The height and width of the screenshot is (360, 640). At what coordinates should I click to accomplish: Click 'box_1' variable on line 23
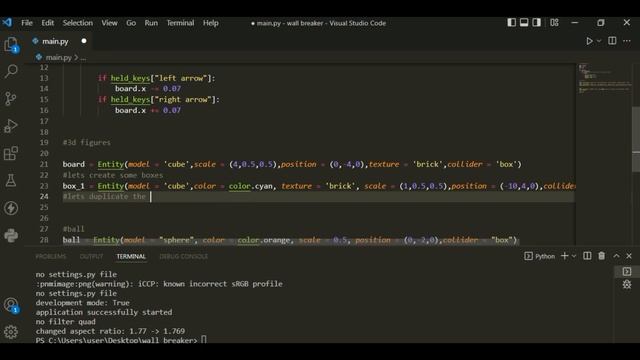[73, 186]
